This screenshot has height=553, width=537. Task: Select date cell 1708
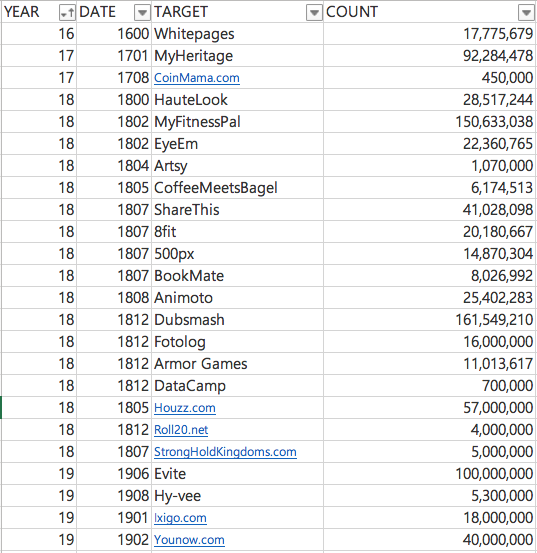click(114, 78)
